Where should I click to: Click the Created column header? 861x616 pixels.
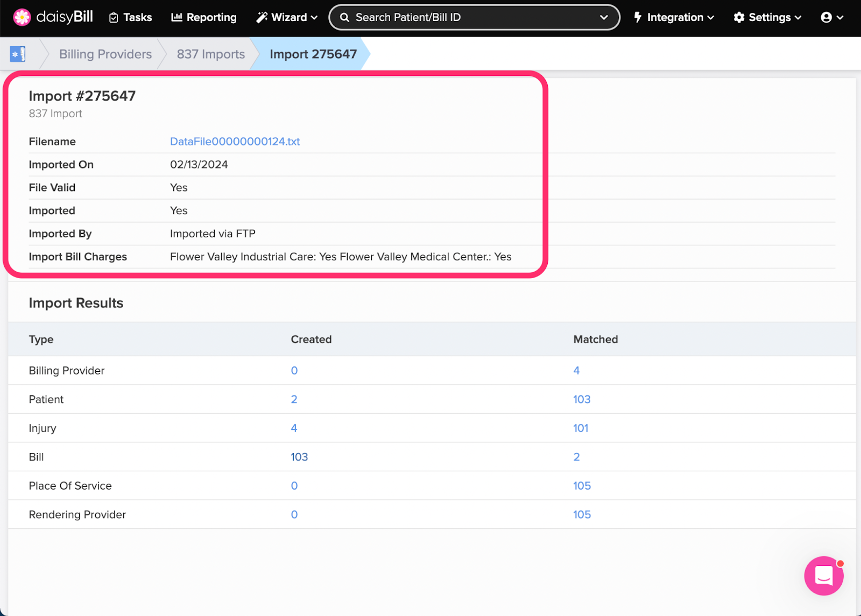(311, 339)
